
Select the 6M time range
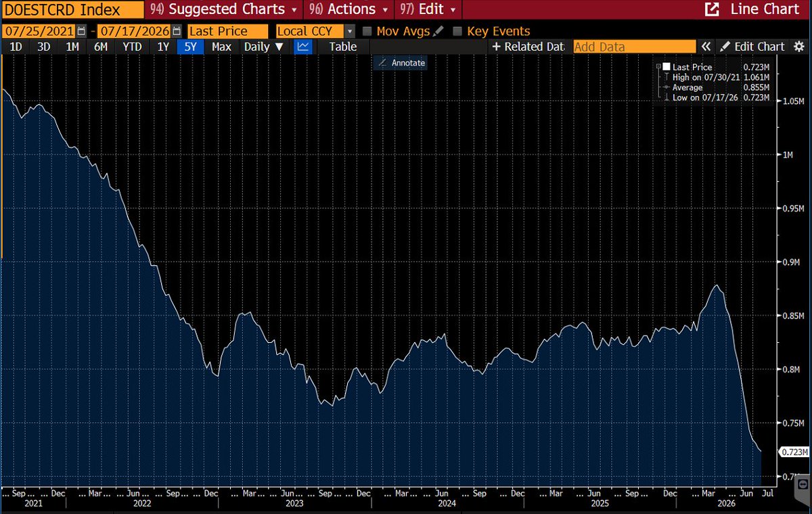point(101,47)
